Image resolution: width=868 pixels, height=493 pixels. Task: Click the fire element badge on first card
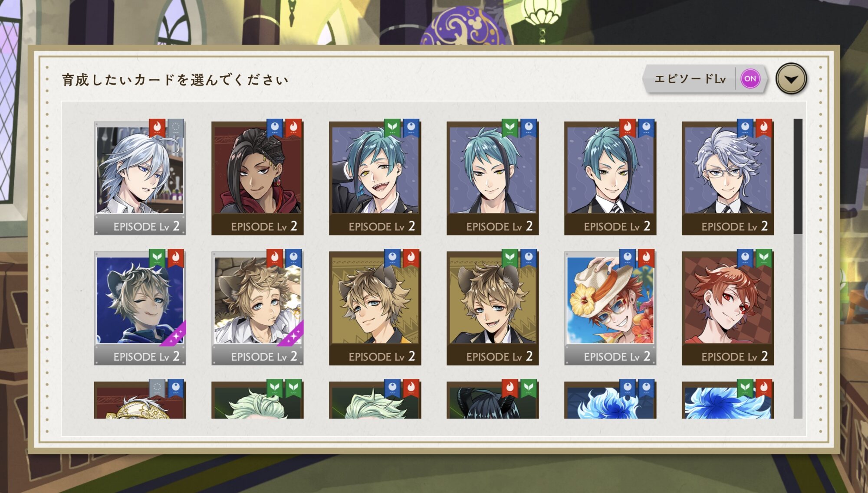pos(157,127)
